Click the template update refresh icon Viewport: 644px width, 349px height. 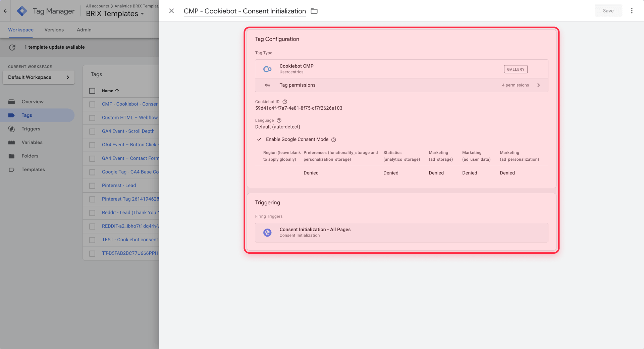[x=12, y=47]
